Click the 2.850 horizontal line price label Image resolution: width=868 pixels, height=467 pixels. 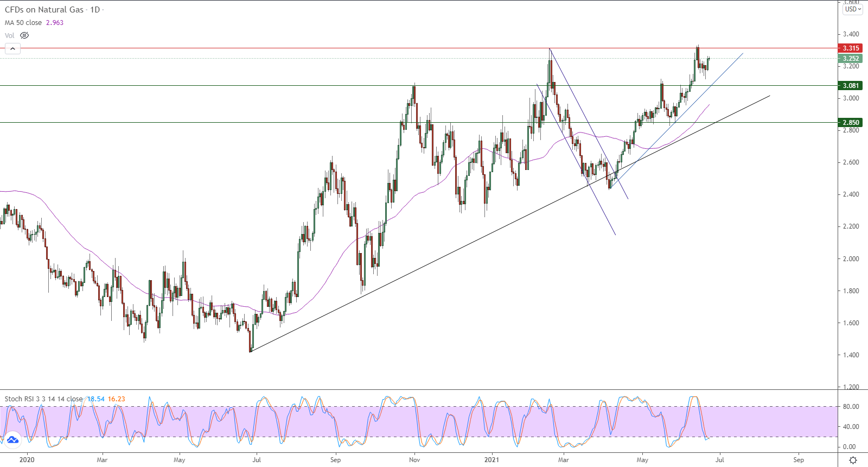(850, 123)
